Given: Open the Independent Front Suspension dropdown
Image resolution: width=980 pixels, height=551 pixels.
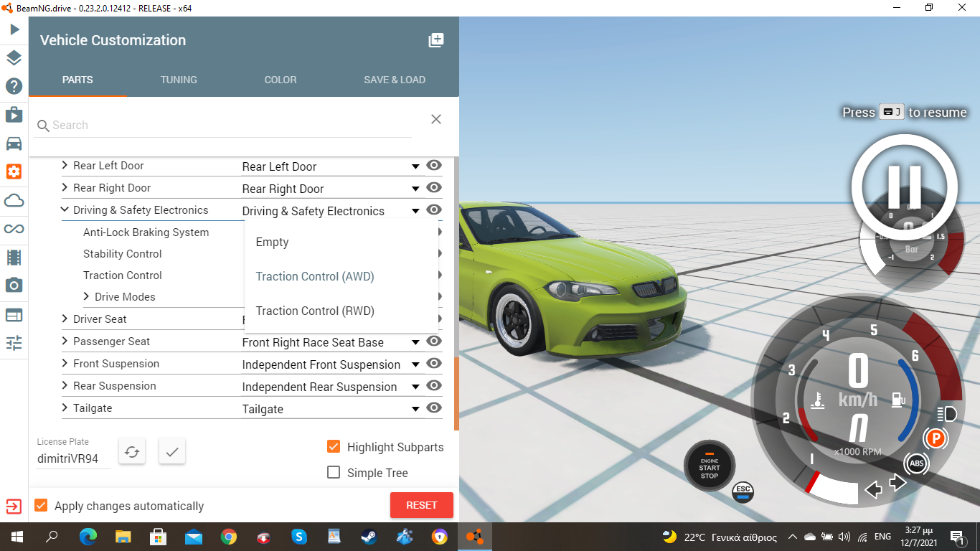Looking at the screenshot, I should click(331, 364).
